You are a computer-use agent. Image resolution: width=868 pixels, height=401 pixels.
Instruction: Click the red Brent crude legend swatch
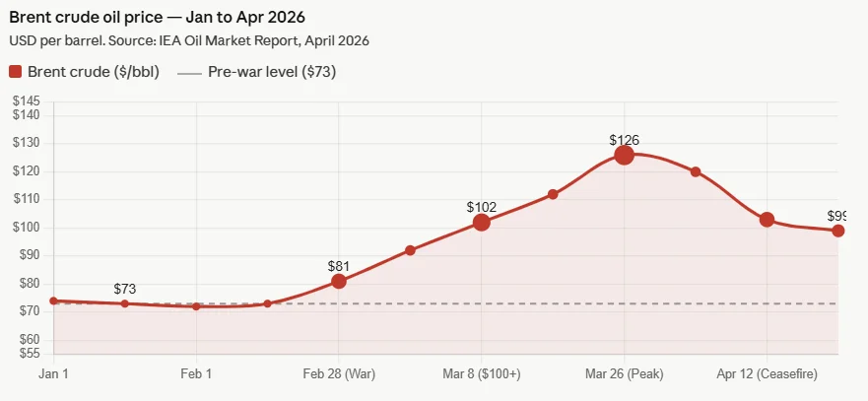pos(16,72)
